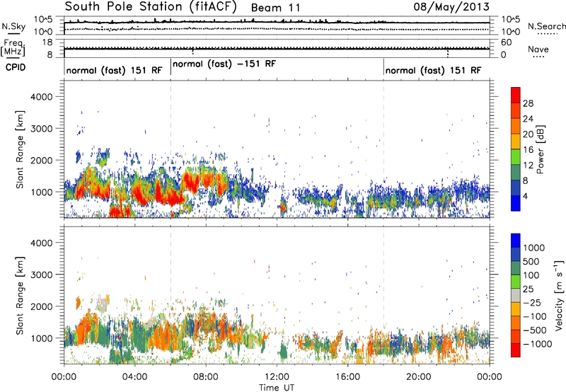This screenshot has width=566, height=392.
Task: Click the 3000 tick in the power panel
Action: (x=42, y=129)
